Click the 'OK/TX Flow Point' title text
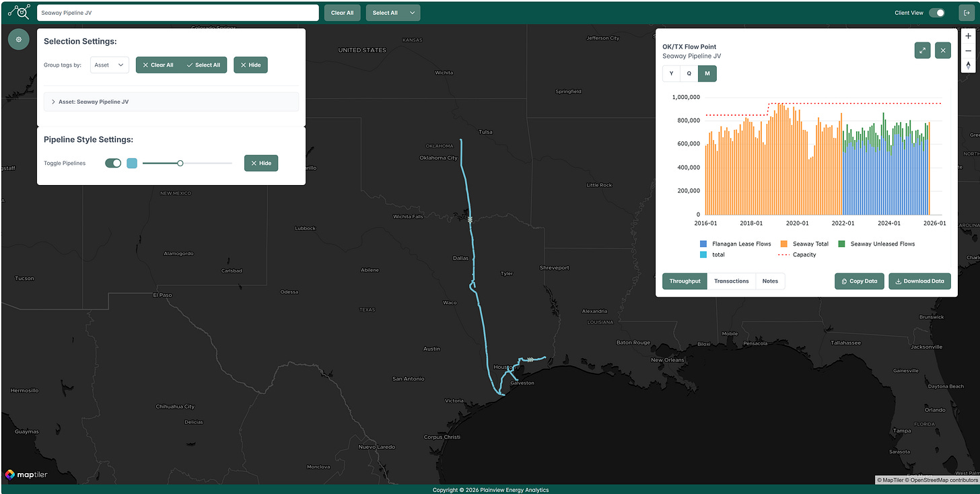This screenshot has width=980, height=494. (x=689, y=47)
